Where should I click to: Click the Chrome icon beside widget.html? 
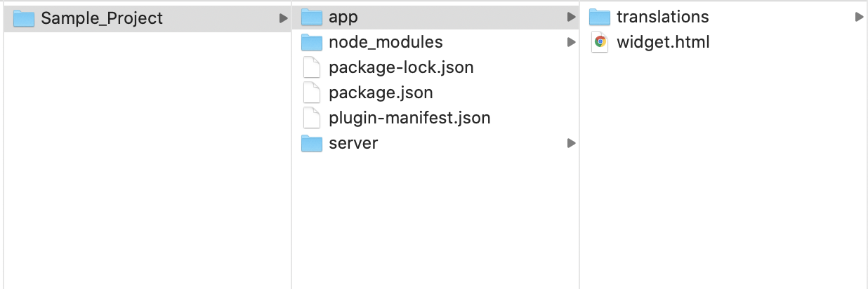pyautogui.click(x=599, y=42)
